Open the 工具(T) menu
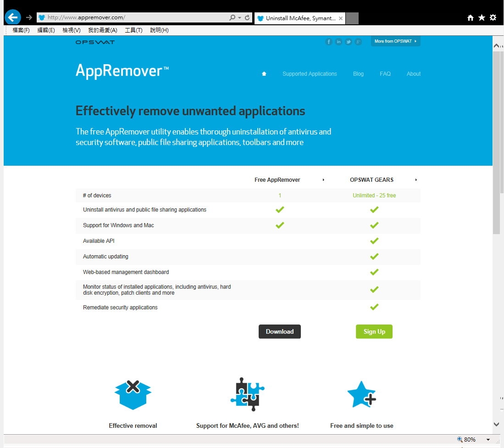 click(x=133, y=30)
